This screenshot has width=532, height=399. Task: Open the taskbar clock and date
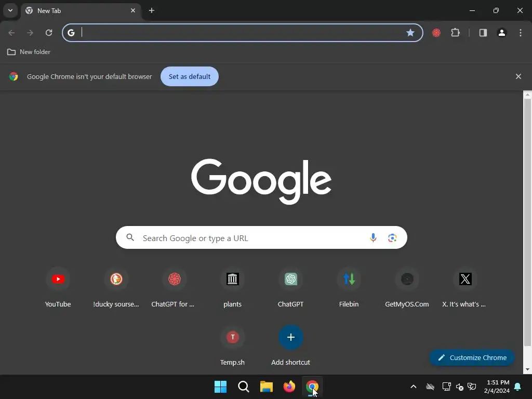click(497, 387)
